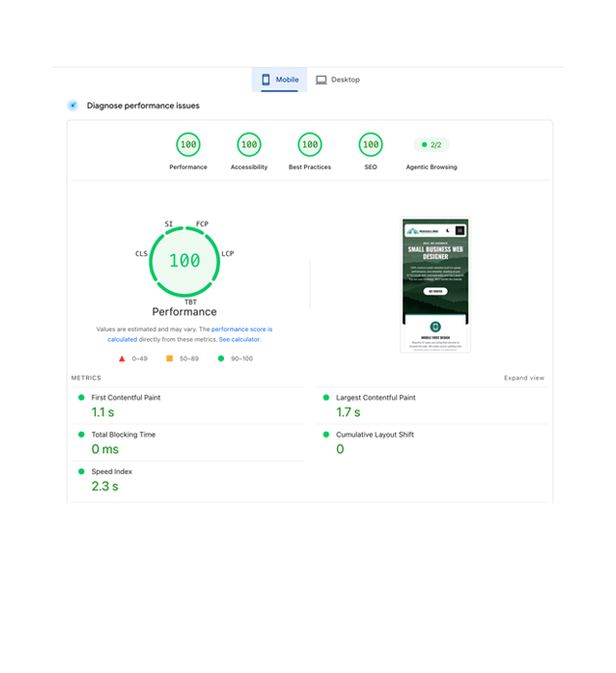616x673 pixels.
Task: Click the Mobile phone icon
Action: [266, 79]
